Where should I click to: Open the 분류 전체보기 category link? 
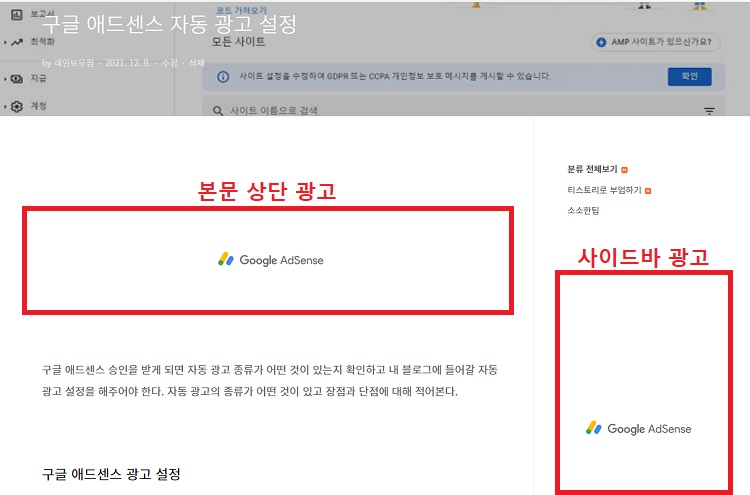[592, 169]
